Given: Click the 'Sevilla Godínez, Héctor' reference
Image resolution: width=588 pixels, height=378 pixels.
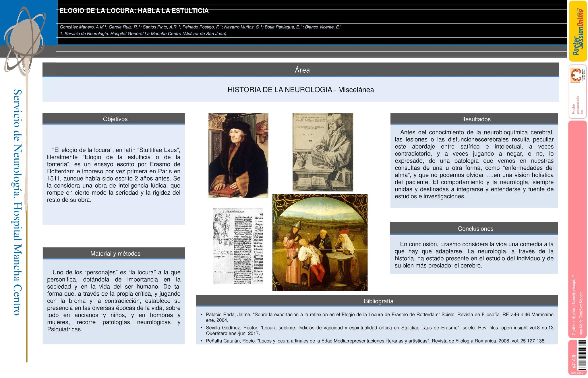Looking at the screenshot, I should (380, 330).
